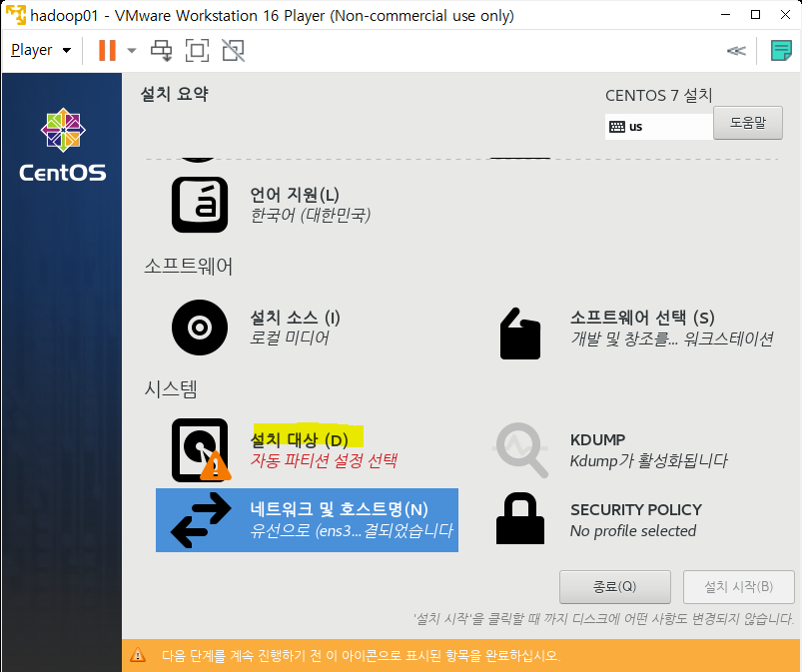Expand the power options dropdown arrow
The height and width of the screenshot is (672, 802).
coord(132,50)
